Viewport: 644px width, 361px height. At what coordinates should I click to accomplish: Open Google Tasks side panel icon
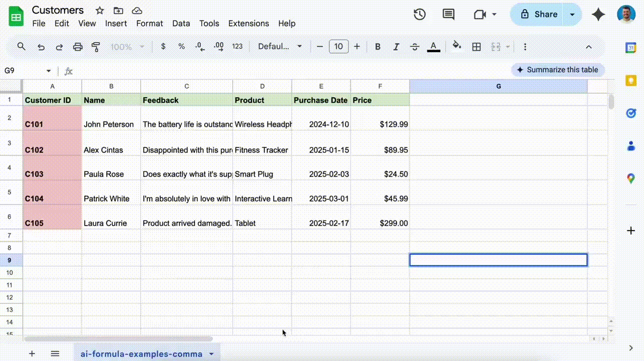tap(630, 113)
